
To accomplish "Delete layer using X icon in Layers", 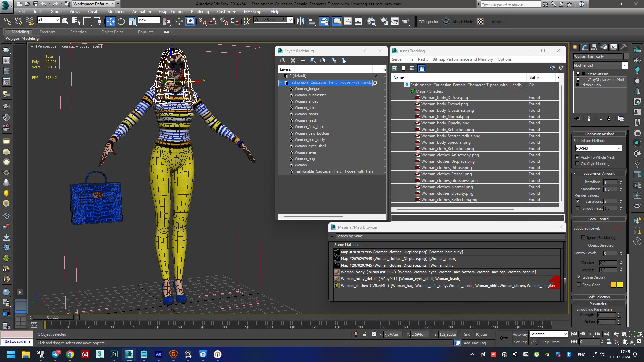I will pyautogui.click(x=293, y=60).
